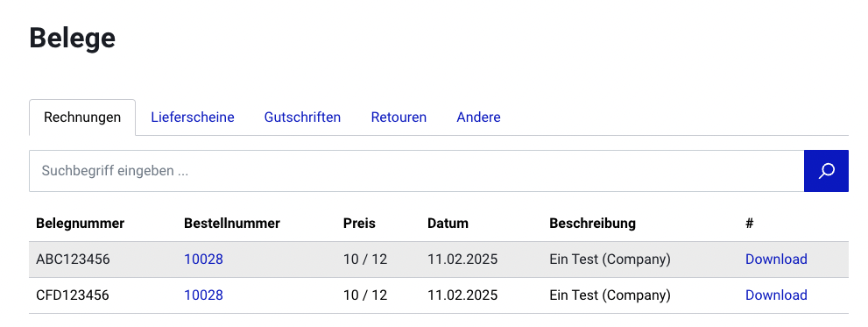Image resolution: width=868 pixels, height=327 pixels.
Task: Select the ABC123456 document number cell
Action: tap(73, 259)
